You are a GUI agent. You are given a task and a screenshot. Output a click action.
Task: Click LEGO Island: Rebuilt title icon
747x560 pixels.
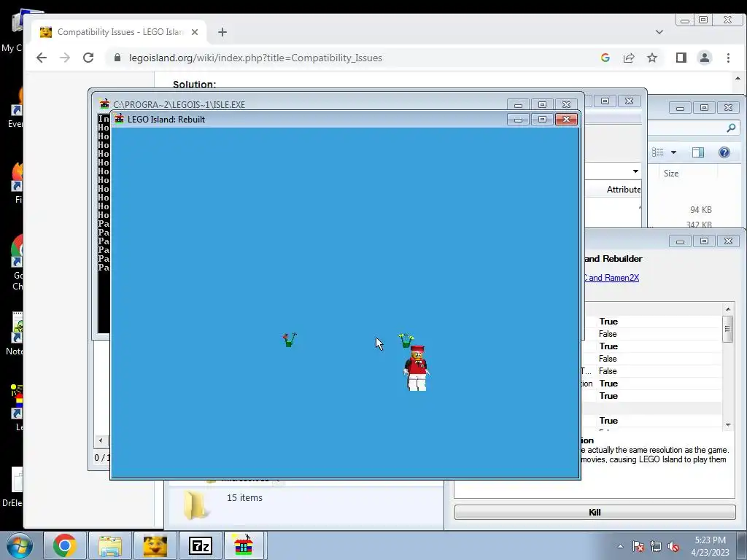119,119
